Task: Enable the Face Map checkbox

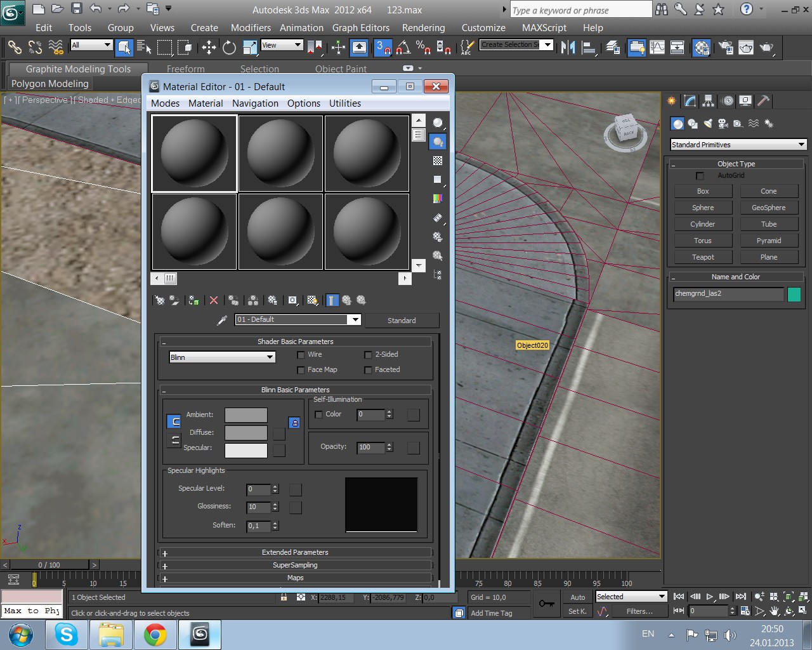Action: [301, 370]
